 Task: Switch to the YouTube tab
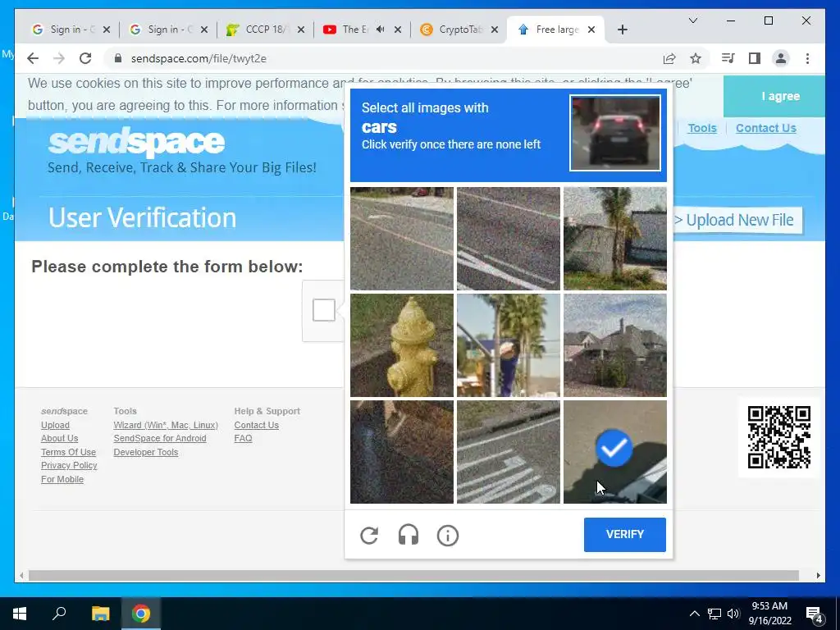coord(362,30)
